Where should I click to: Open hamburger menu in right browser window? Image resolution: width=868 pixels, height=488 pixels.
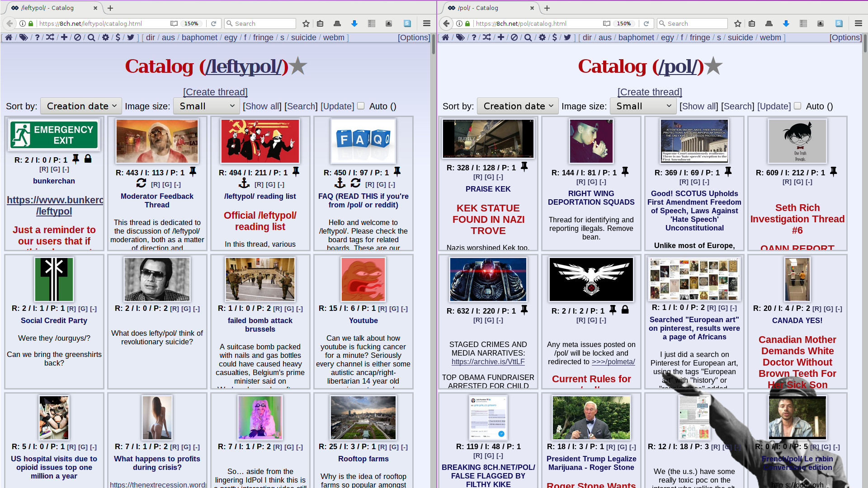pos(859,23)
